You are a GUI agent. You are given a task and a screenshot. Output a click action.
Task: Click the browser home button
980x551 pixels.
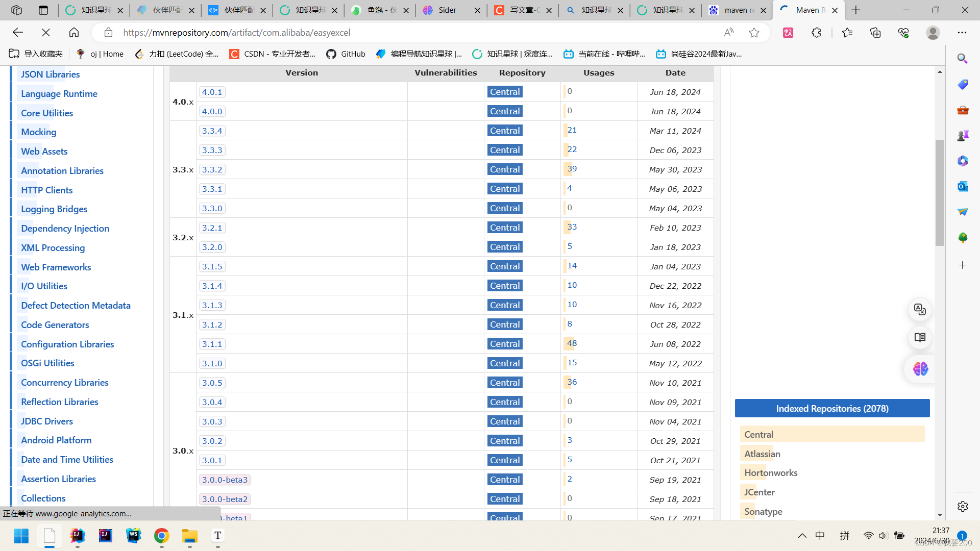[74, 33]
